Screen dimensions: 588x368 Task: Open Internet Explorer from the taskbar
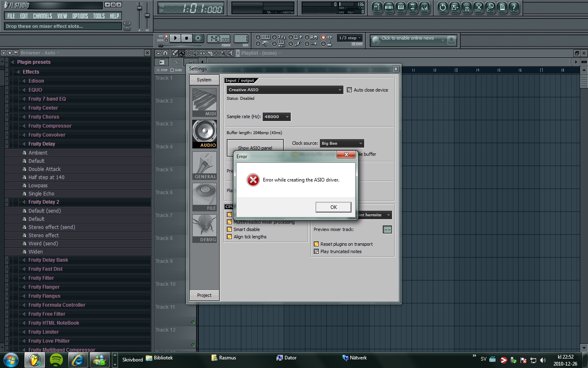[78, 360]
